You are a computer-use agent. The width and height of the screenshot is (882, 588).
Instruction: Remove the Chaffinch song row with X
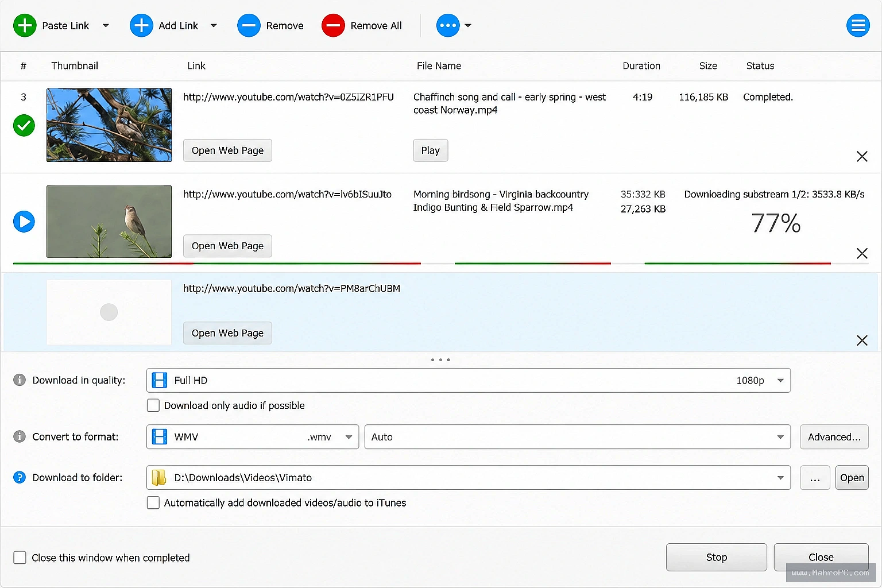[862, 156]
